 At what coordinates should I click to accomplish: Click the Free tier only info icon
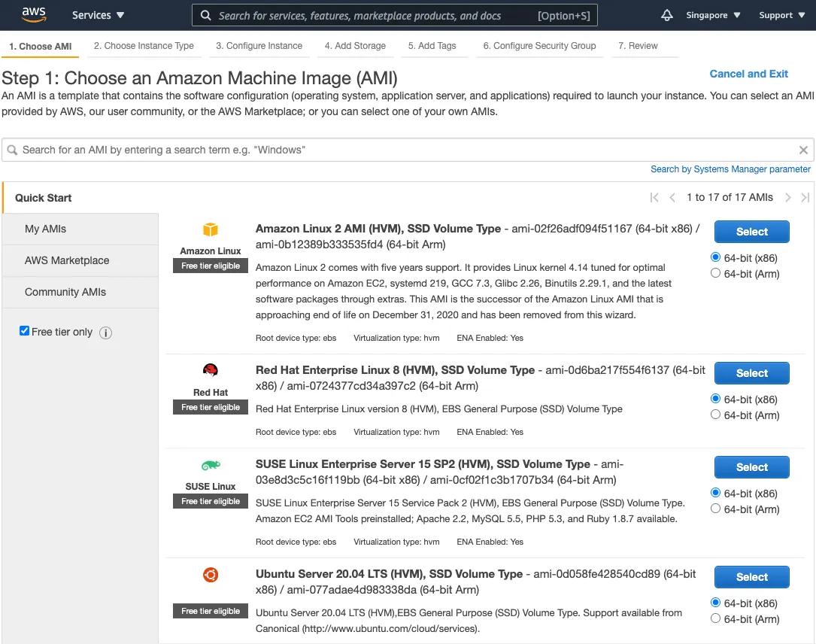tap(105, 333)
